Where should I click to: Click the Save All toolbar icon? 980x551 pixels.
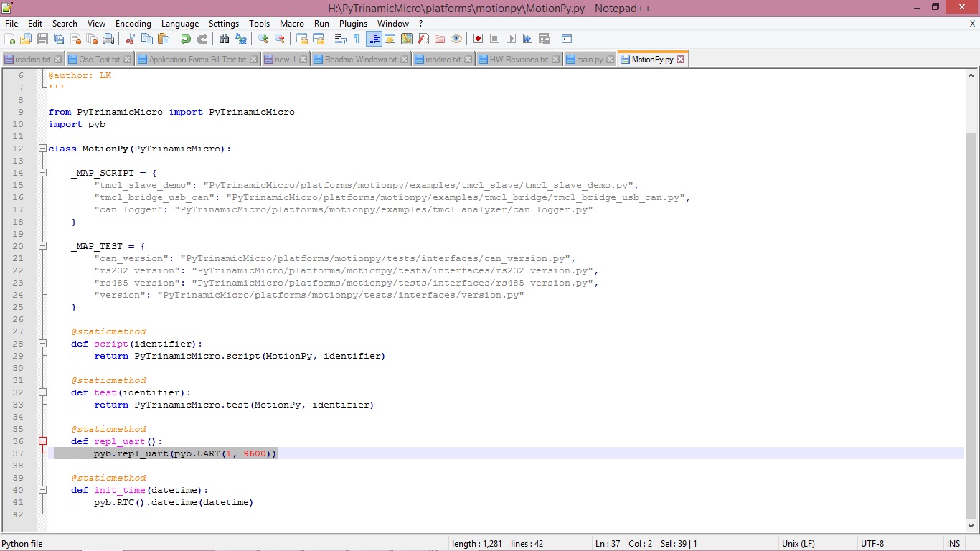pyautogui.click(x=58, y=39)
